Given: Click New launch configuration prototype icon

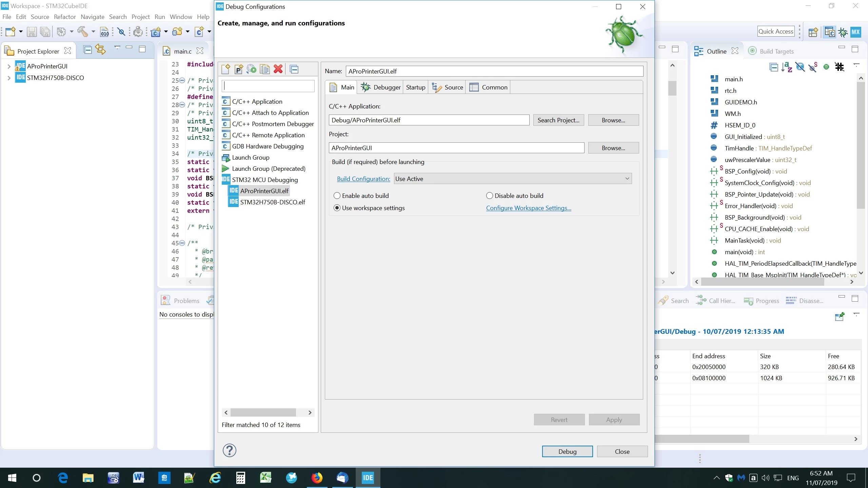Looking at the screenshot, I should click(239, 69).
